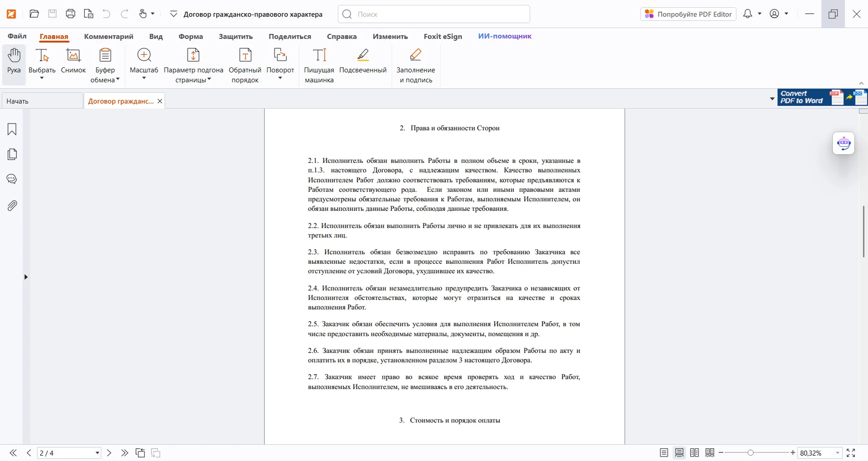The image size is (868, 461).
Task: Click the Save diskette icon
Action: [x=52, y=14]
